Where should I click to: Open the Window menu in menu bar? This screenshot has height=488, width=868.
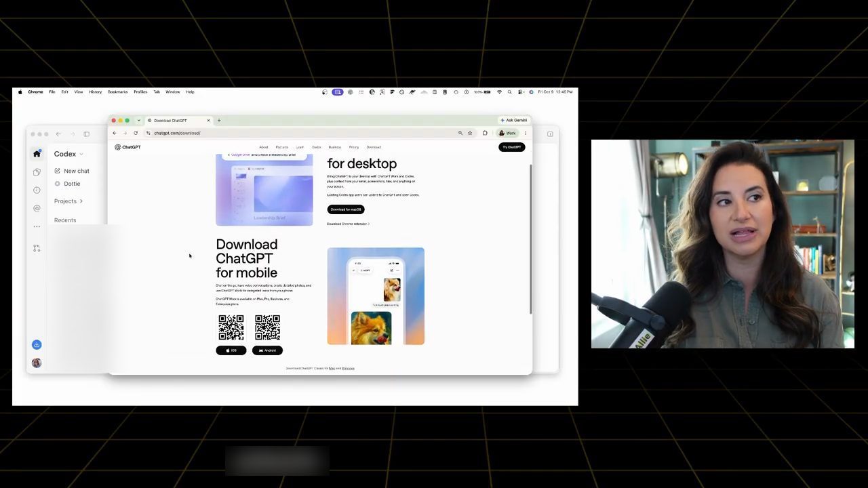tap(173, 92)
